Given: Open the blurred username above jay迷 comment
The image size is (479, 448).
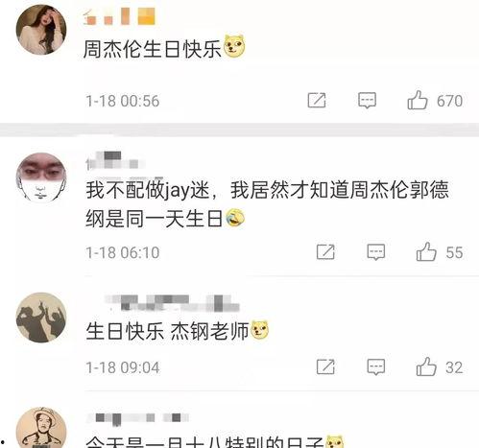Looking at the screenshot, I should coord(115,160).
